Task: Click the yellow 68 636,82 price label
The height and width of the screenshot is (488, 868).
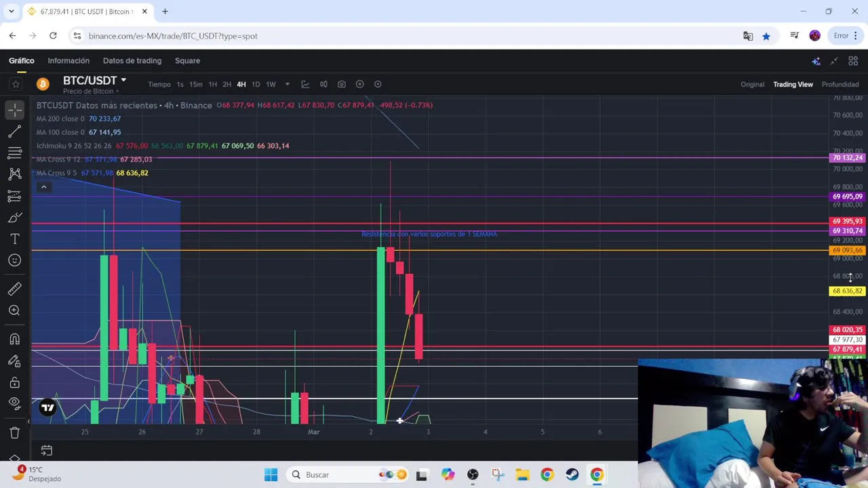Action: coord(847,291)
